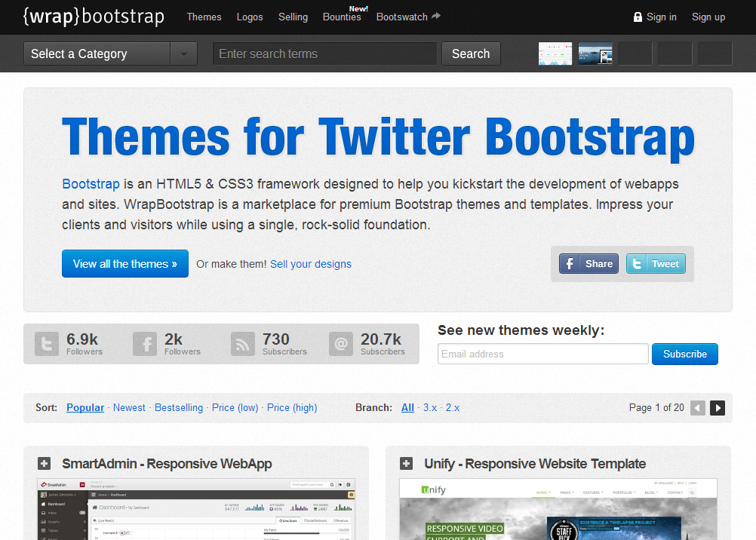Click the RSS subscribers icon
This screenshot has width=756, height=540.
pos(242,344)
